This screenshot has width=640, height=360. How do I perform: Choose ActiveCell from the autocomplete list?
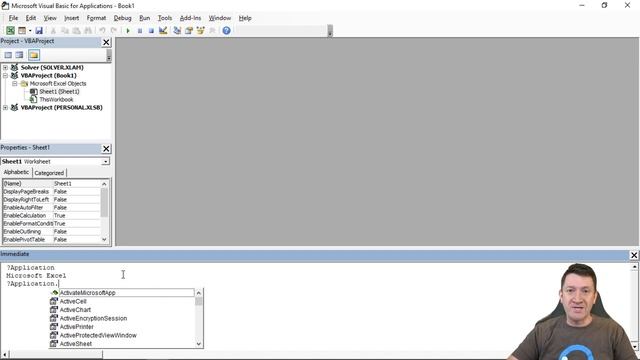[x=121, y=301]
